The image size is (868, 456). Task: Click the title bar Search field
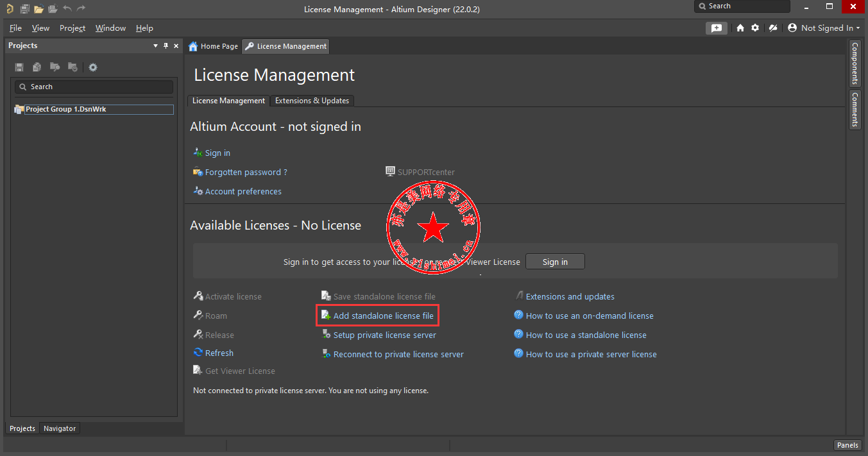pyautogui.click(x=742, y=6)
